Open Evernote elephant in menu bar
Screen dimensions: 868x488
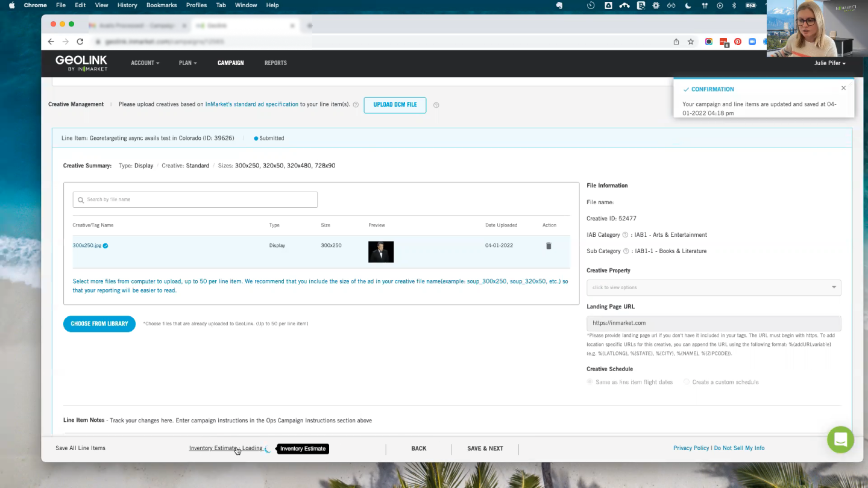click(x=559, y=5)
